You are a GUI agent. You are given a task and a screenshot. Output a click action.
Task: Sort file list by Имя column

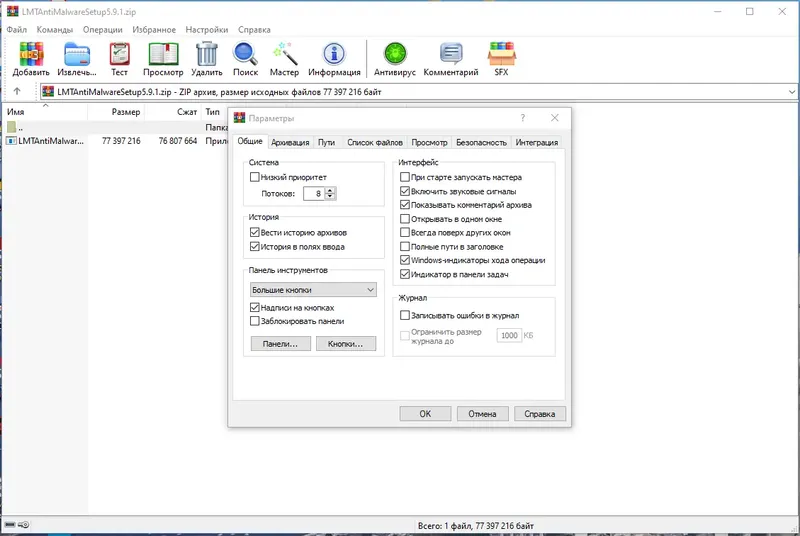tap(45, 112)
